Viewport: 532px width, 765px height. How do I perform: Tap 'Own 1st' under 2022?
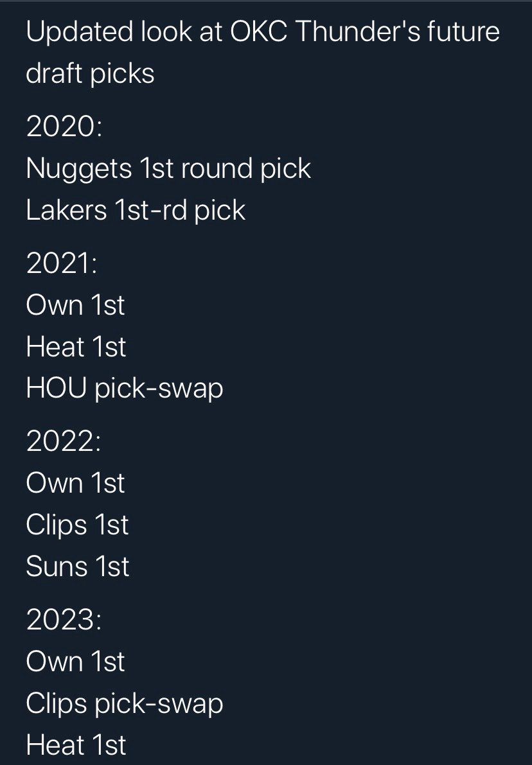[76, 483]
